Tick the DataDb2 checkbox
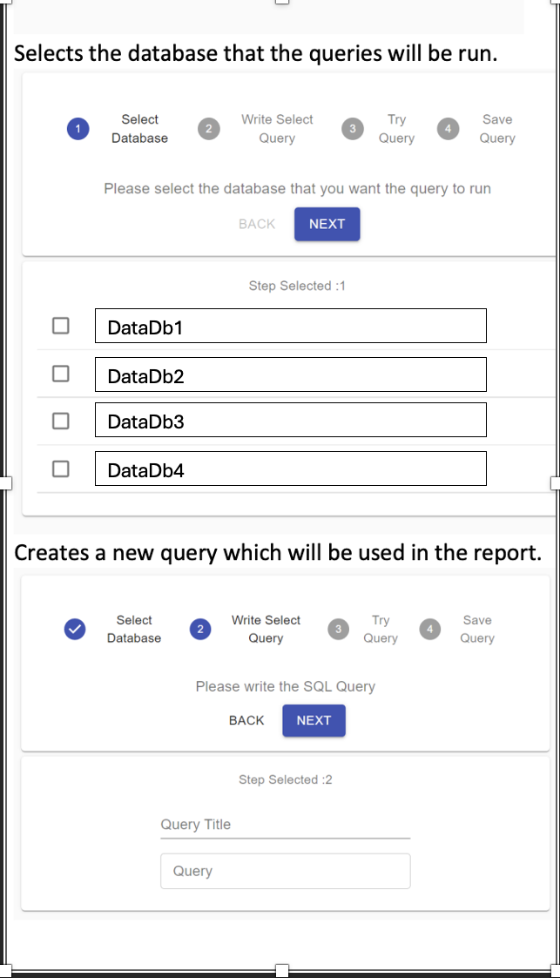Screen dimensions: 560x978 tap(60, 374)
